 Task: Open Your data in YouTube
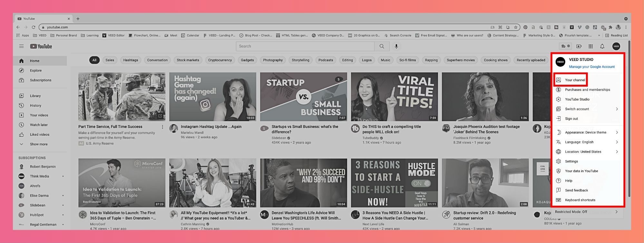point(588,171)
